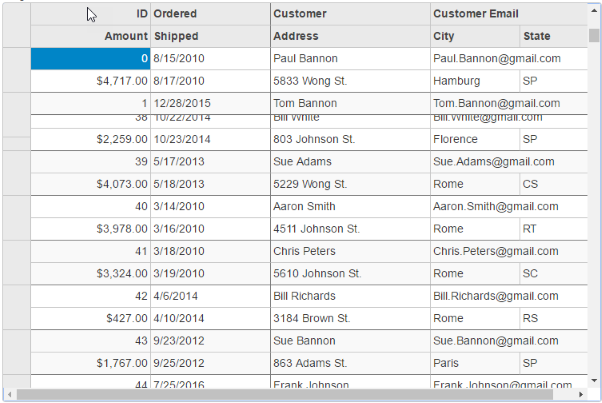The image size is (602, 403).
Task: Click the Shipped column header
Action: tap(210, 36)
